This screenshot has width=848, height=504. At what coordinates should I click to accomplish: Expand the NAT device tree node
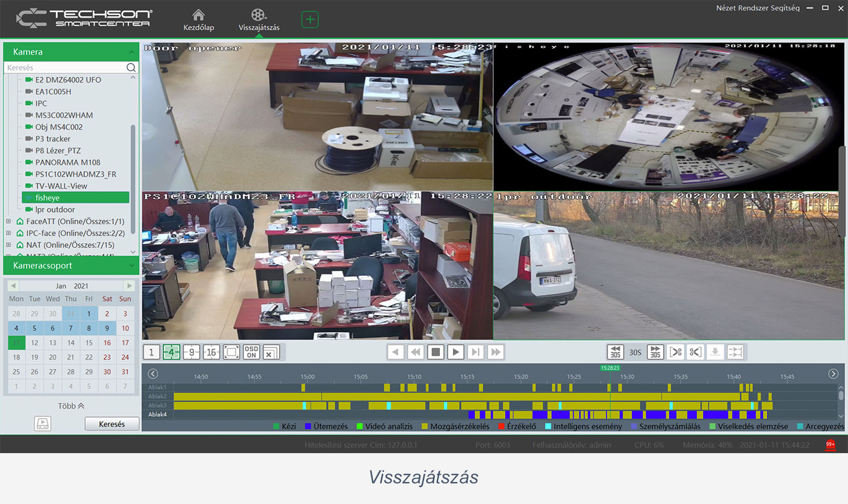(8, 245)
